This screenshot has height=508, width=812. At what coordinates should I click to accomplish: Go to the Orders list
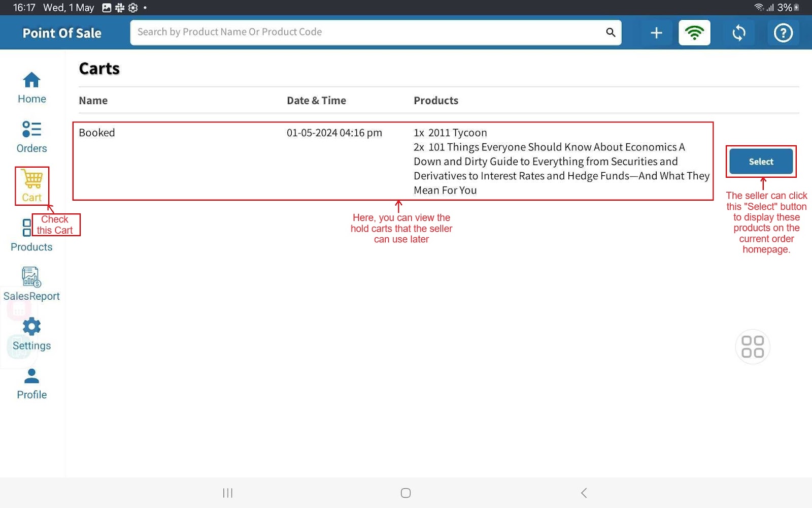tap(31, 137)
